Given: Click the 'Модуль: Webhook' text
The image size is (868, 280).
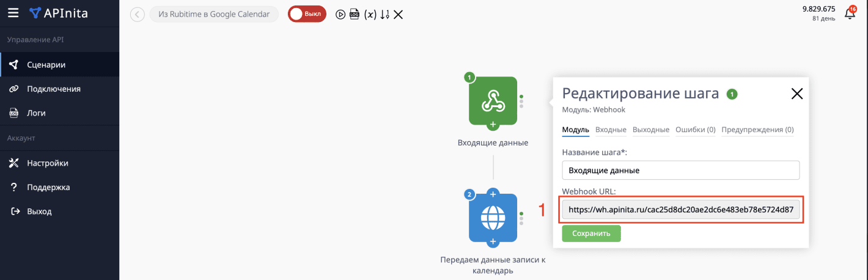Looking at the screenshot, I should pyautogui.click(x=594, y=110).
